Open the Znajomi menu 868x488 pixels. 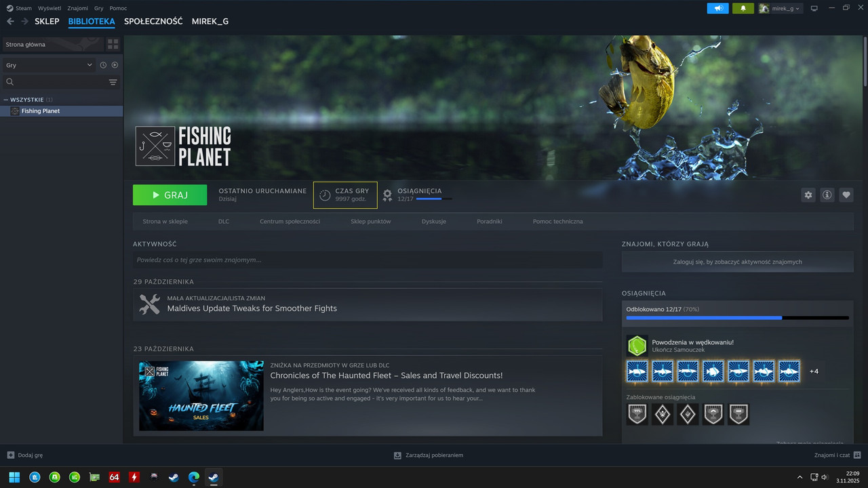(x=78, y=8)
